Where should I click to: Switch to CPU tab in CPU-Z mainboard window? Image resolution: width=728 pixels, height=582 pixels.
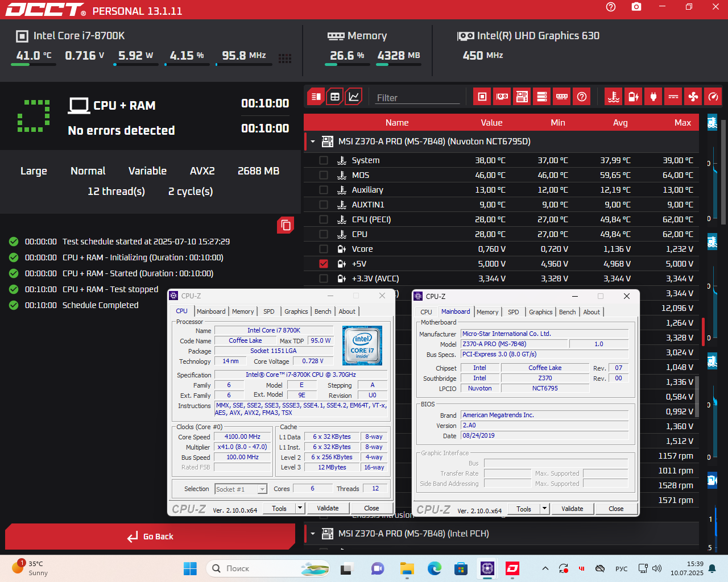tap(427, 312)
